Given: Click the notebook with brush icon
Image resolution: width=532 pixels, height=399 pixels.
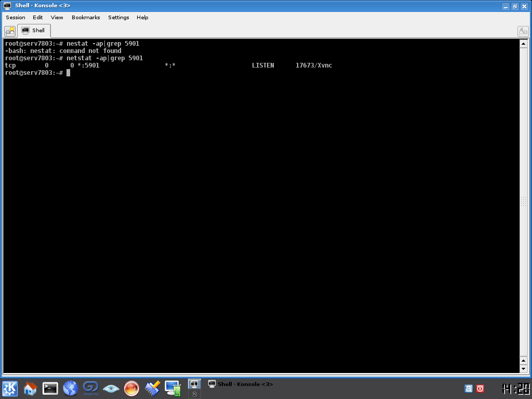Looking at the screenshot, I should [152, 388].
